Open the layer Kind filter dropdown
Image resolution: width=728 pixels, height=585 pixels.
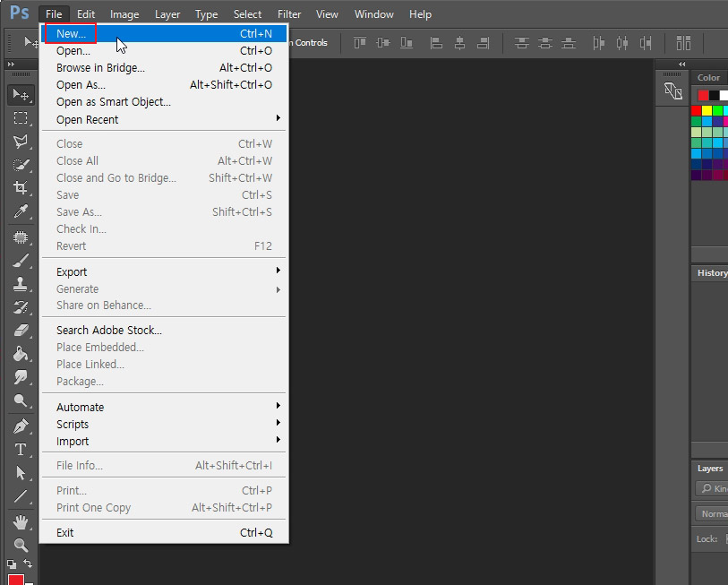[712, 488]
